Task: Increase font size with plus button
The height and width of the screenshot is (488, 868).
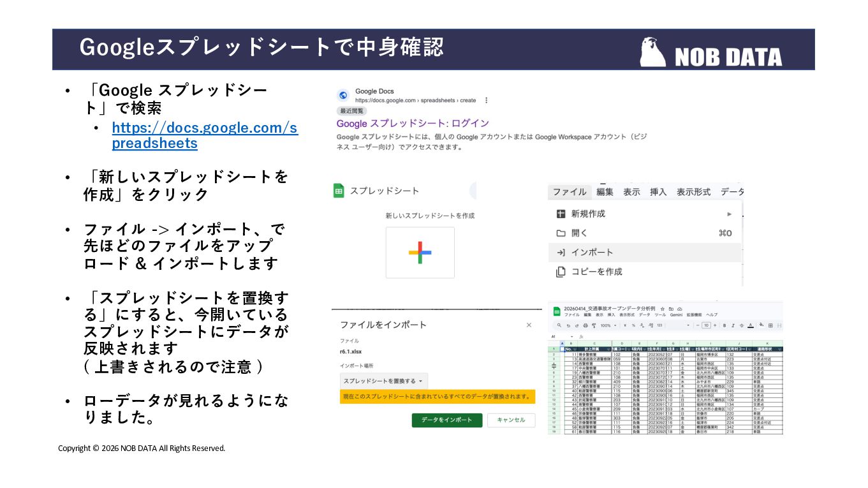Action: tap(715, 325)
